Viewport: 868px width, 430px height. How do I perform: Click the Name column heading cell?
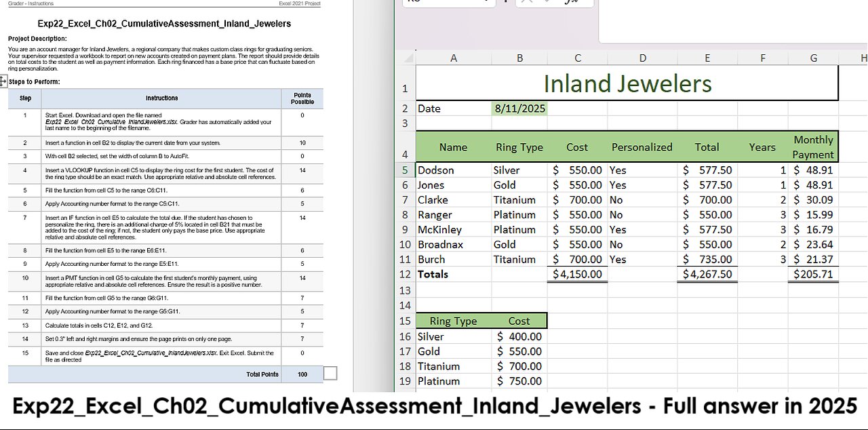coord(453,146)
